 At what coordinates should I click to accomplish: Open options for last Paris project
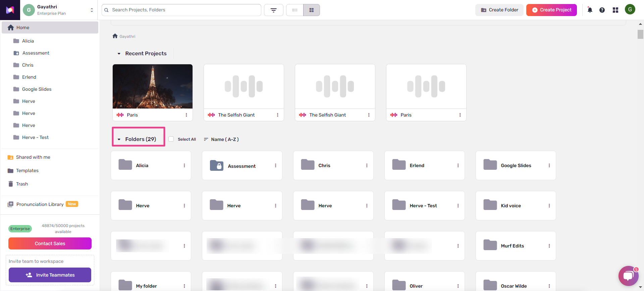tap(460, 115)
